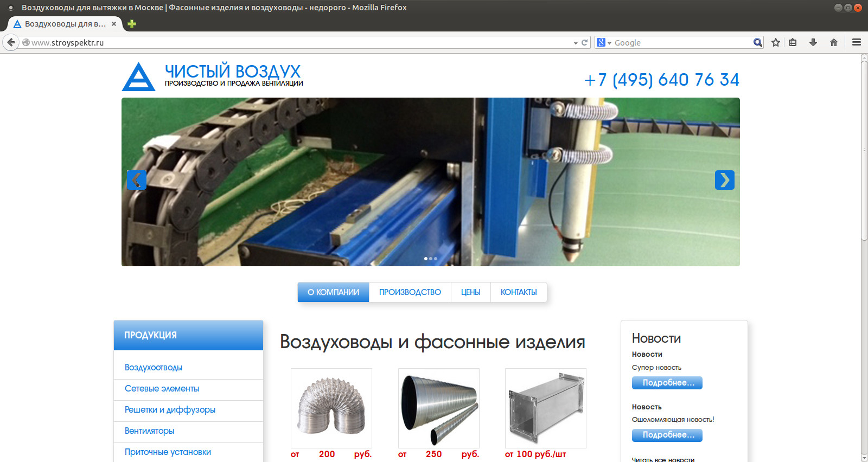The height and width of the screenshot is (462, 868).
Task: Click Подробнее under Супер новость
Action: coord(667,383)
